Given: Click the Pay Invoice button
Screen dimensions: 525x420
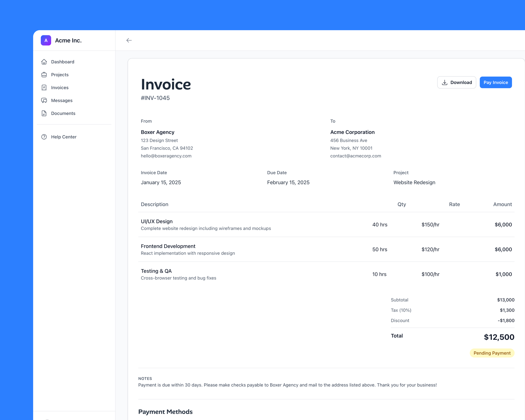Looking at the screenshot, I should click(496, 83).
